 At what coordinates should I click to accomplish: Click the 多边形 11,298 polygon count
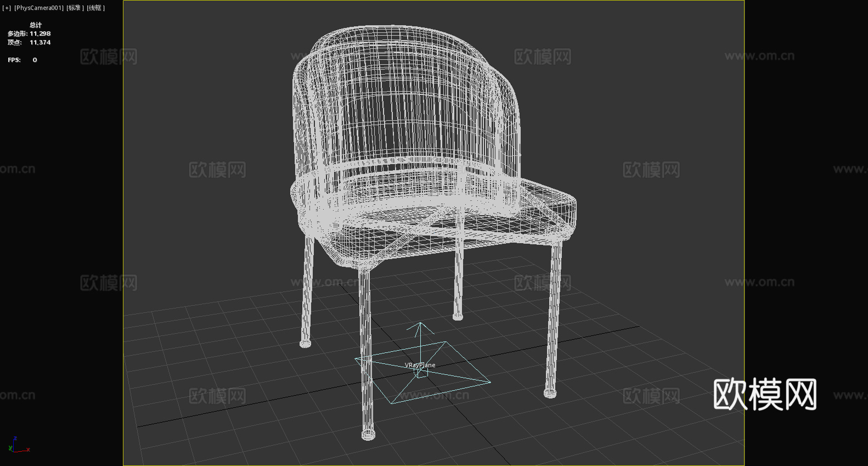(29, 33)
